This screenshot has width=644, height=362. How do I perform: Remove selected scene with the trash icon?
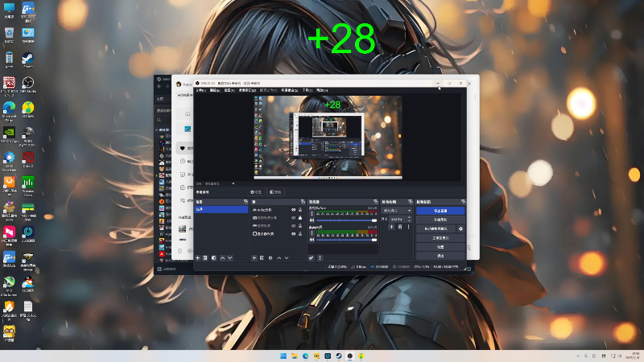coord(205,257)
